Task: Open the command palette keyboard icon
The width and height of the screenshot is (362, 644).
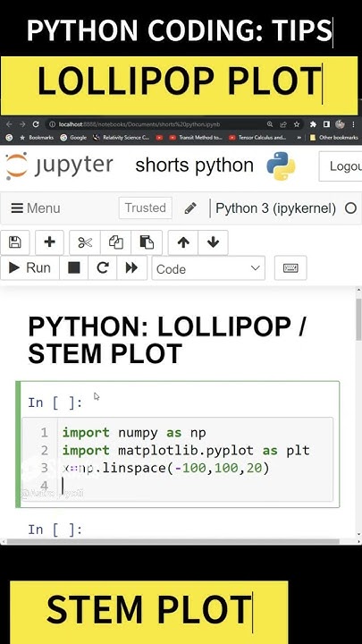Action: 290,268
